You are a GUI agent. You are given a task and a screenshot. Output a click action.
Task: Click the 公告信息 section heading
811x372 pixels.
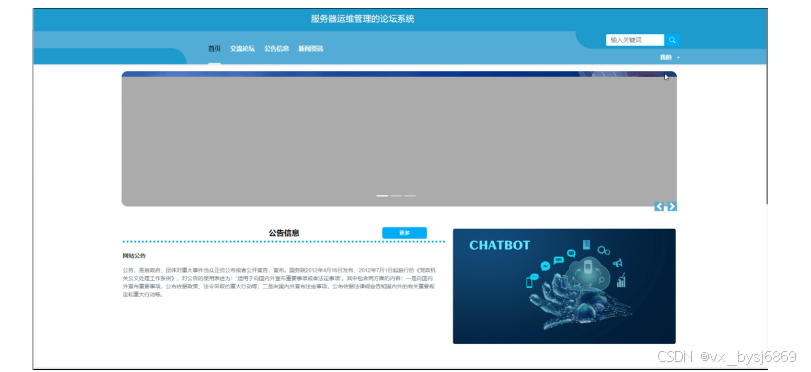click(x=283, y=233)
